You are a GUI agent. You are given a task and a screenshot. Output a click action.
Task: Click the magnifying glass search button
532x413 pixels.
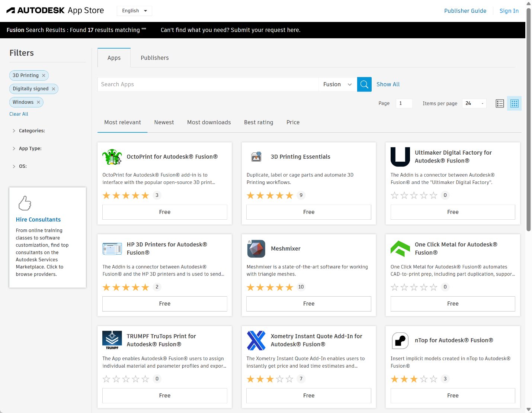coord(364,84)
